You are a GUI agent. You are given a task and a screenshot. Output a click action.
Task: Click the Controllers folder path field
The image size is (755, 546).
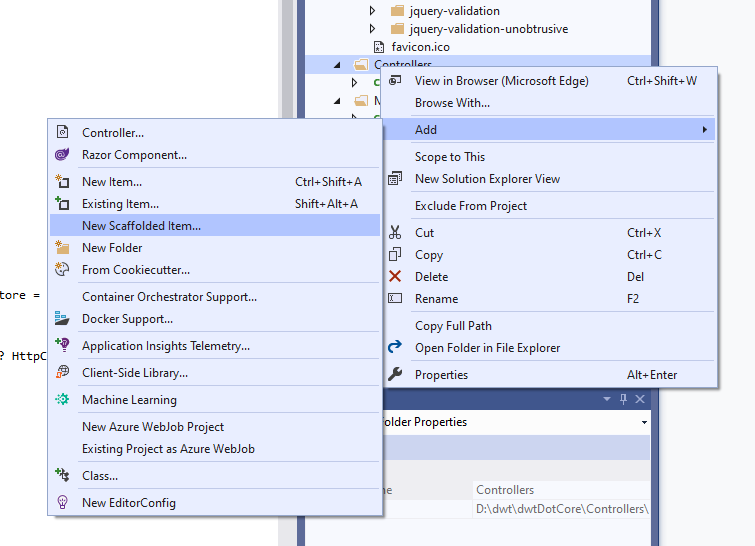[562, 510]
